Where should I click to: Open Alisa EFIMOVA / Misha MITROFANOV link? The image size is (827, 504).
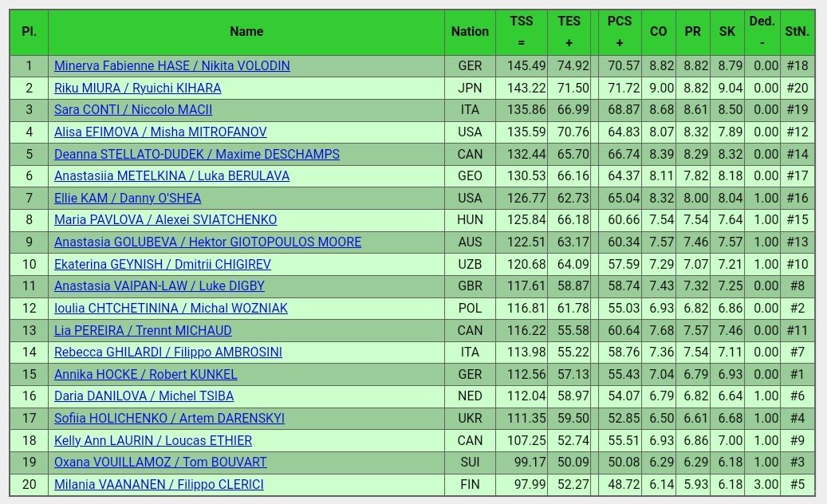[160, 132]
